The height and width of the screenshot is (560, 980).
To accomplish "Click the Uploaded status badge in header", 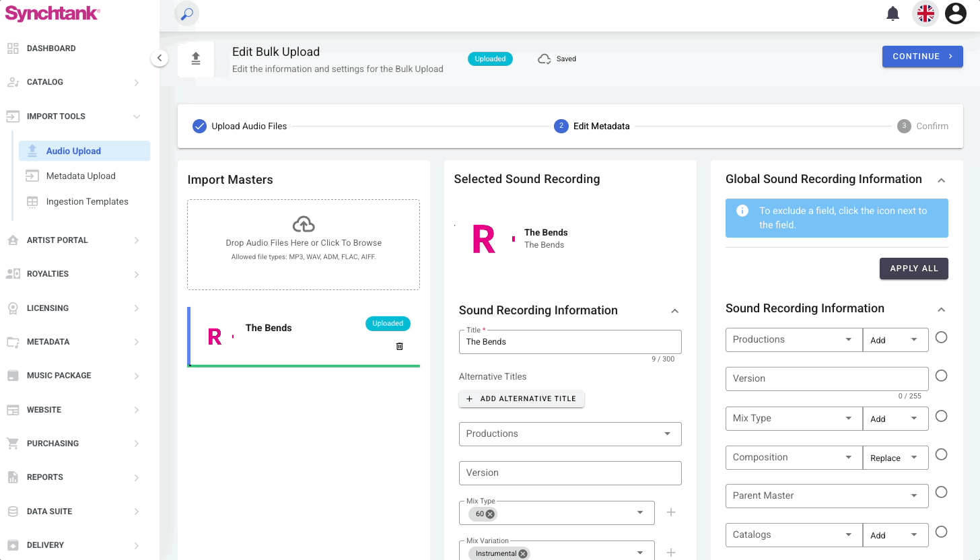I will pyautogui.click(x=490, y=59).
